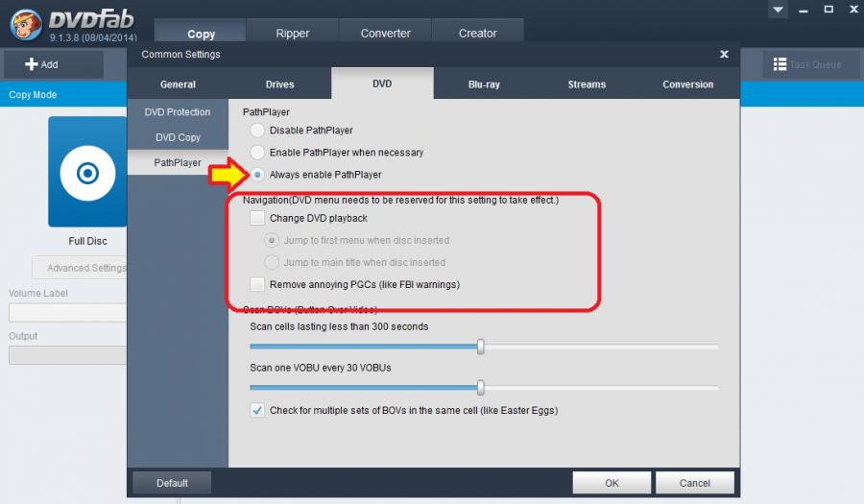Screen dimensions: 864x504
Task: Close the Common Settings dialog
Action: tap(724, 54)
